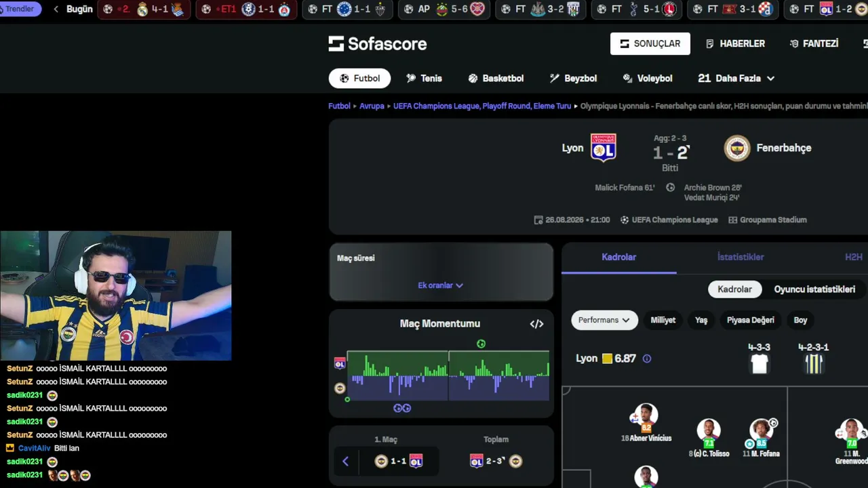Viewport: 868px width, 488px height.
Task: Click the Toplam 2-3 aggregate score
Action: [496, 462]
